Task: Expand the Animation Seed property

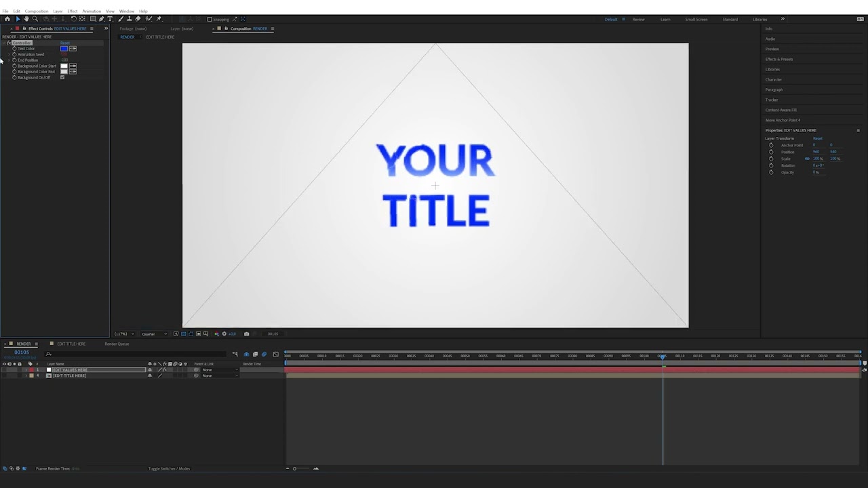Action: (x=9, y=54)
